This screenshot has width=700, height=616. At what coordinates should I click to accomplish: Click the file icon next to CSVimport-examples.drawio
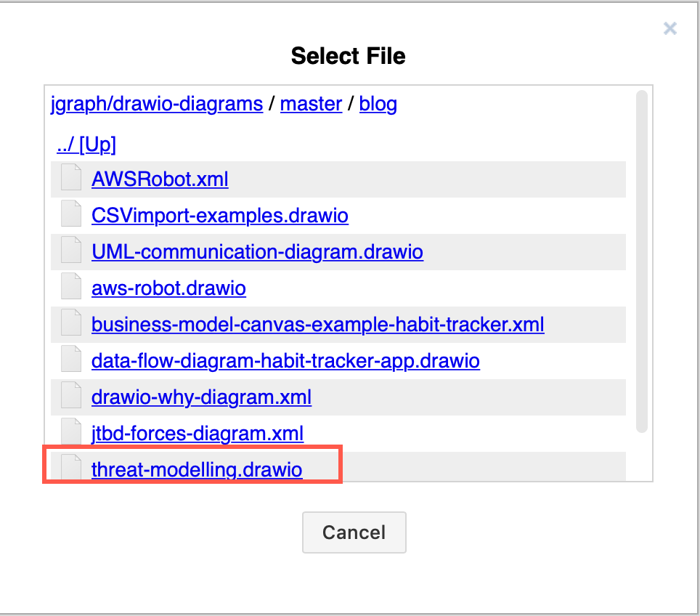click(70, 214)
